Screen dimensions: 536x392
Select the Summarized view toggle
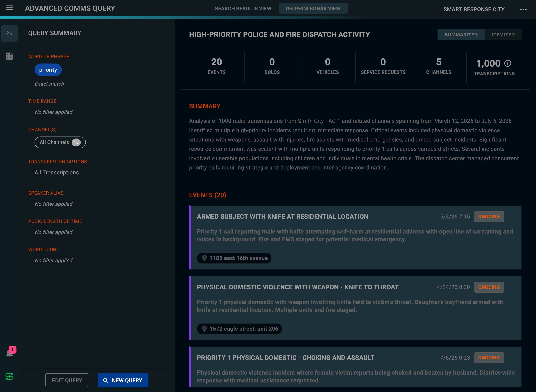pos(461,35)
